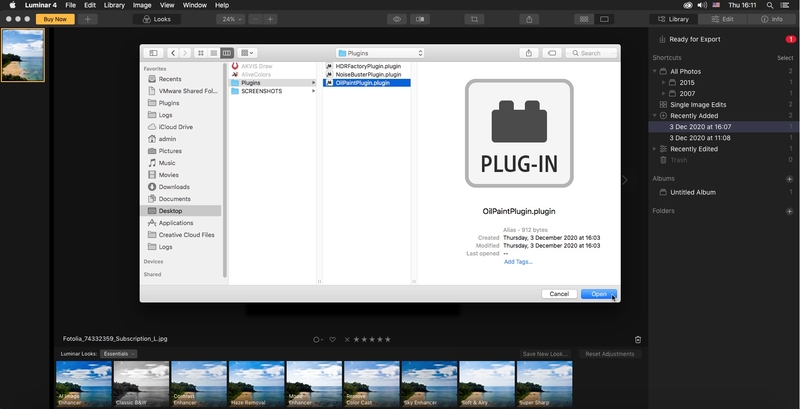Click the export share icon in Luminar toolbar
The height and width of the screenshot is (409, 800).
coord(529,19)
